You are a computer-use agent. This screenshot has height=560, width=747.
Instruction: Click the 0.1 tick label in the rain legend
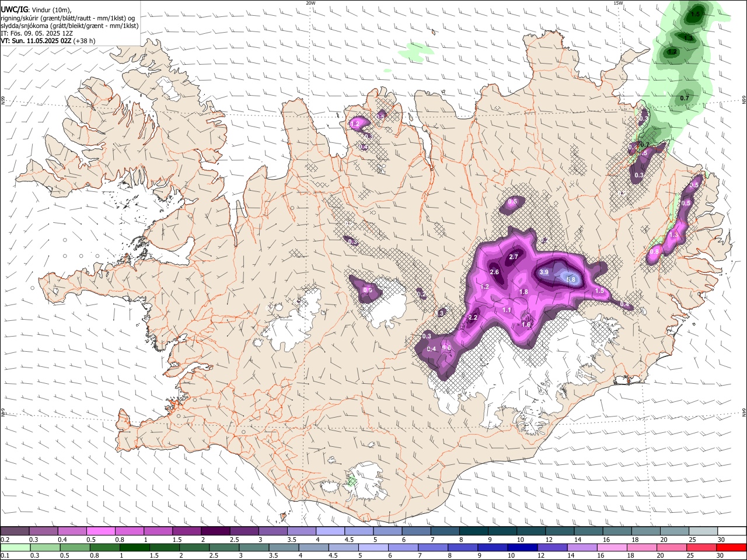pyautogui.click(x=4, y=555)
